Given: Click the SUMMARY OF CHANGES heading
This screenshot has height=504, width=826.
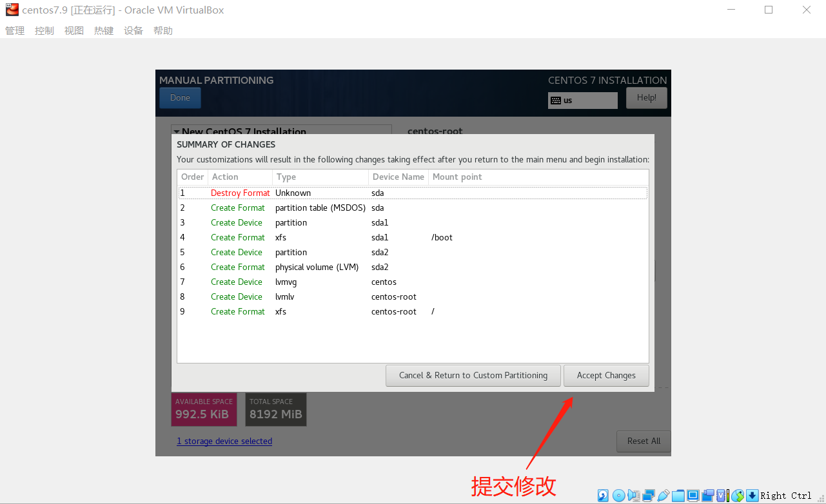Looking at the screenshot, I should click(226, 144).
